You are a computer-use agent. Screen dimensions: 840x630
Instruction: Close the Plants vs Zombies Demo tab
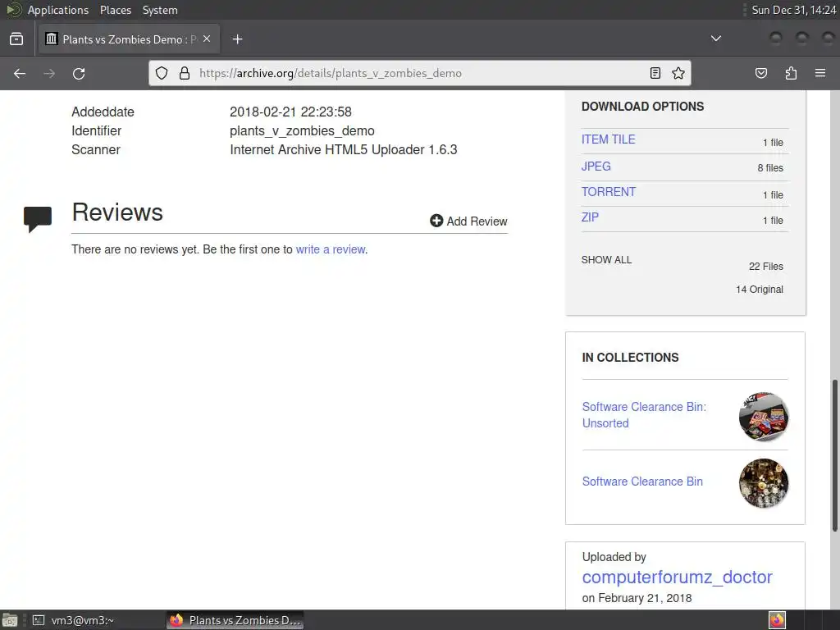207,39
